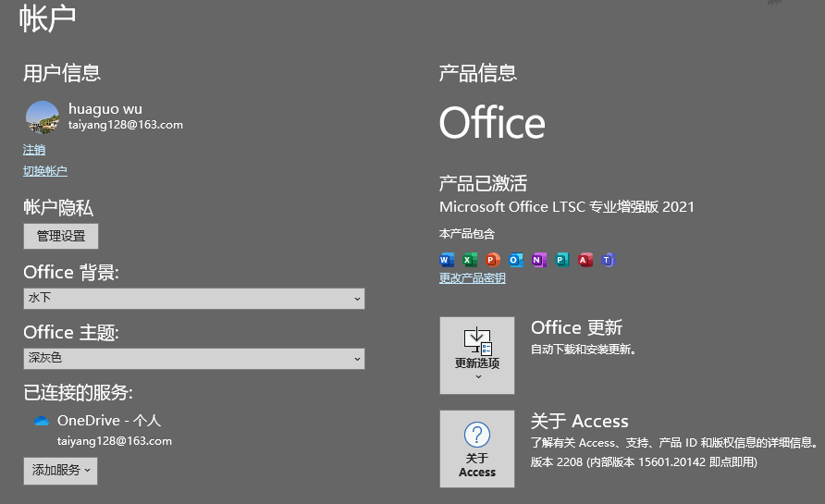
Task: Click the Excel app icon
Action: [470, 260]
